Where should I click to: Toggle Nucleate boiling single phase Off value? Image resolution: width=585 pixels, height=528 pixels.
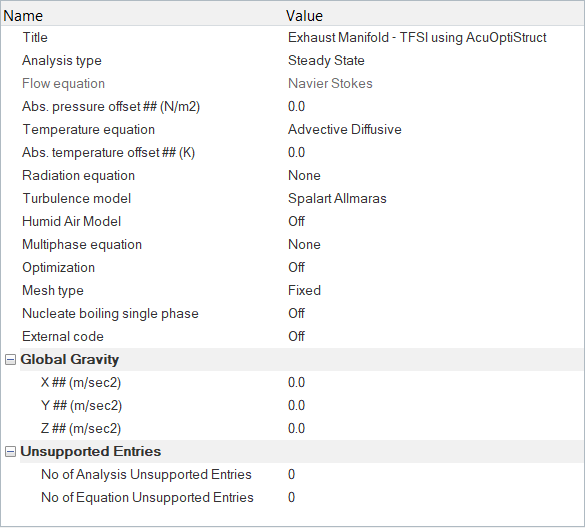(x=296, y=313)
